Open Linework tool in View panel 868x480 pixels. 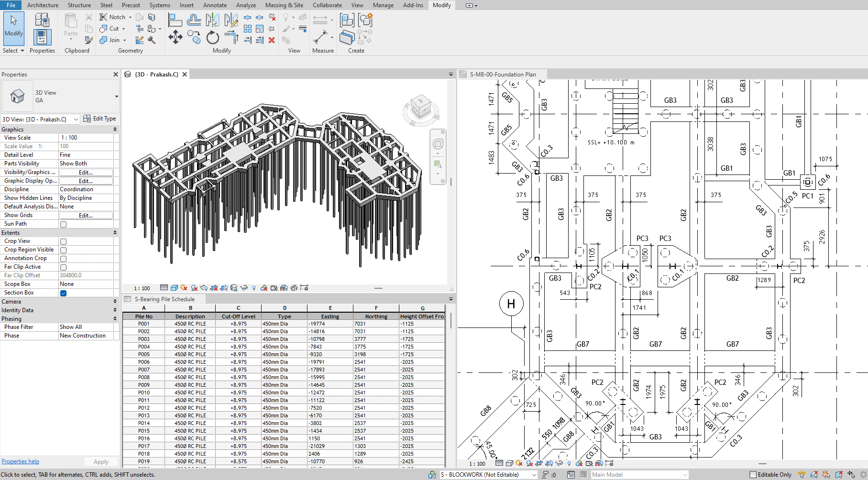tap(303, 29)
